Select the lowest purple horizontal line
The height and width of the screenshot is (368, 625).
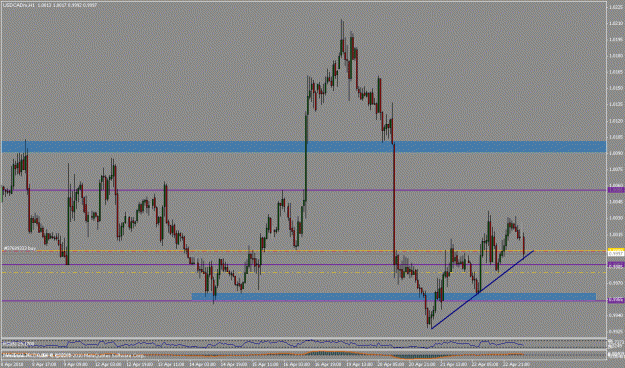[x=304, y=301]
